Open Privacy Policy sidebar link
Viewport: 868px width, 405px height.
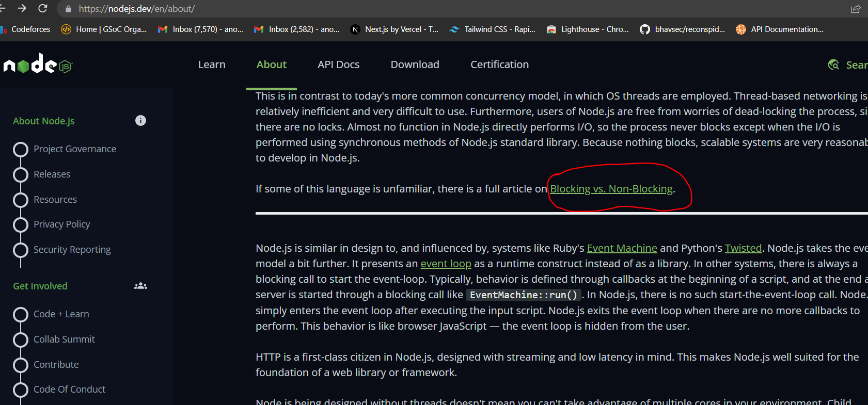tap(62, 224)
